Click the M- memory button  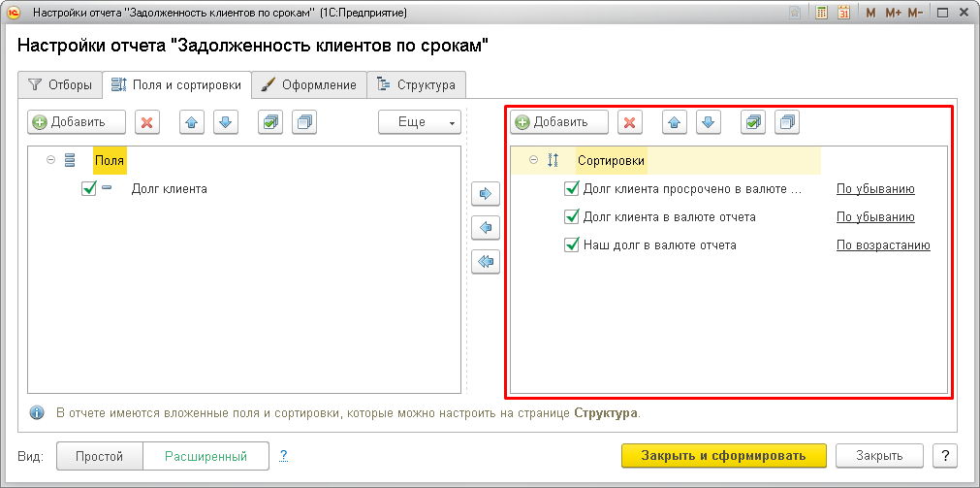pyautogui.click(x=916, y=13)
